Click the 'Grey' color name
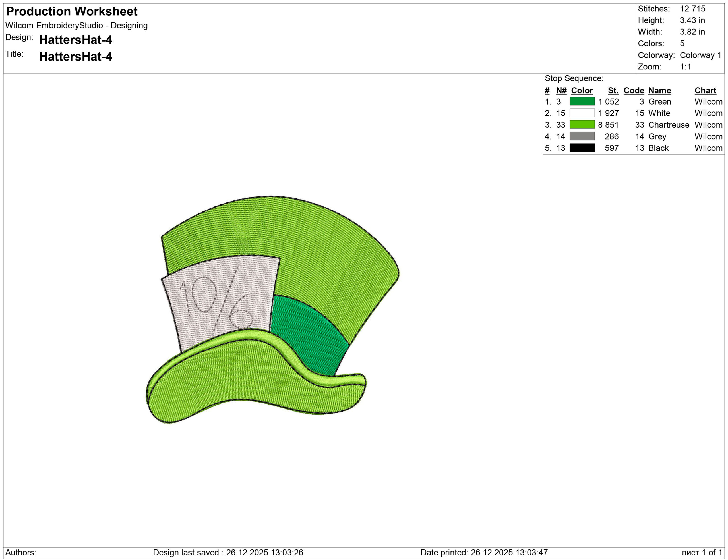Viewport: 728px width, 560px height. pos(657,136)
